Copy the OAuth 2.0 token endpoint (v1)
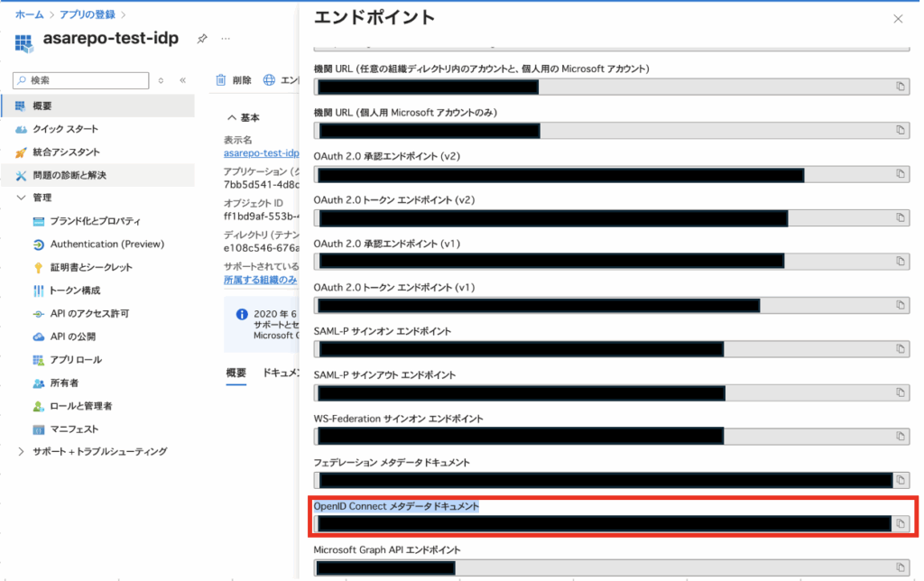Screen dimensions: 924x581 900,306
